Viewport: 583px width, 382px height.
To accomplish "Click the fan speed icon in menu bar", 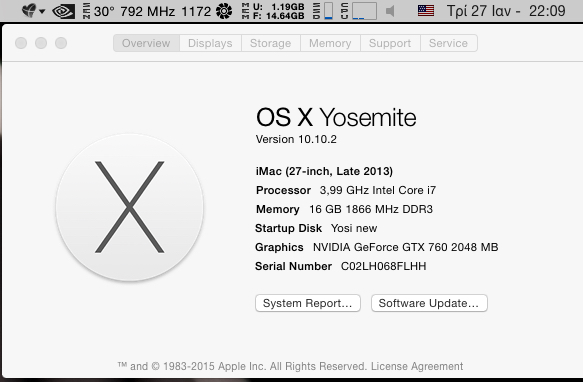I will [224, 11].
